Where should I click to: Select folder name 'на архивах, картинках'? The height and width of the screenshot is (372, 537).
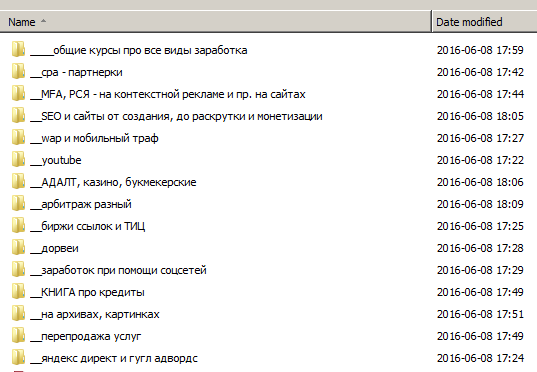point(95,314)
